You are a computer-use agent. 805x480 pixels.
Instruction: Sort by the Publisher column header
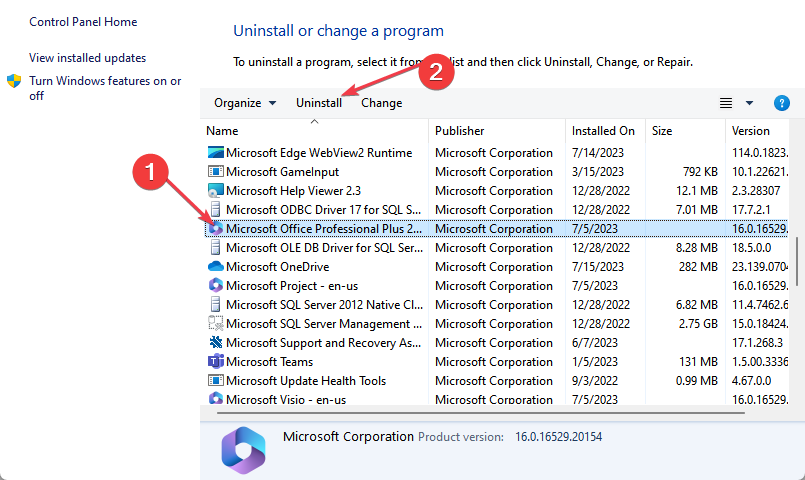click(x=460, y=131)
